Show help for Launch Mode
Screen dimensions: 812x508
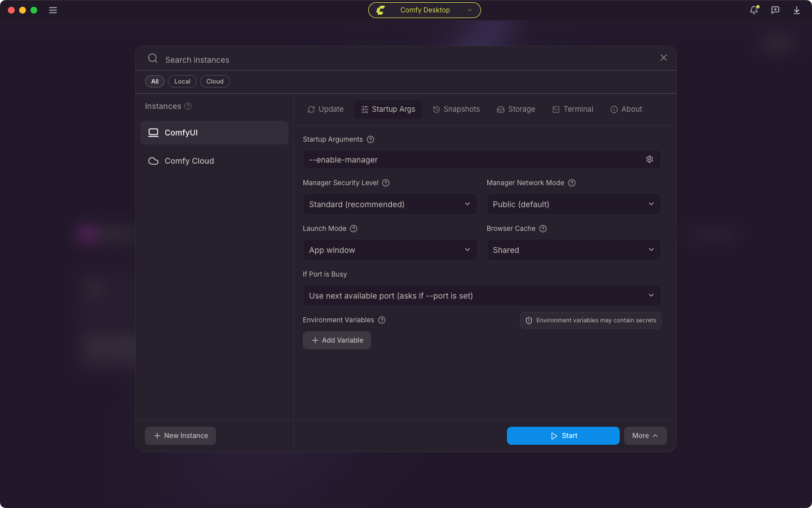[354, 229]
